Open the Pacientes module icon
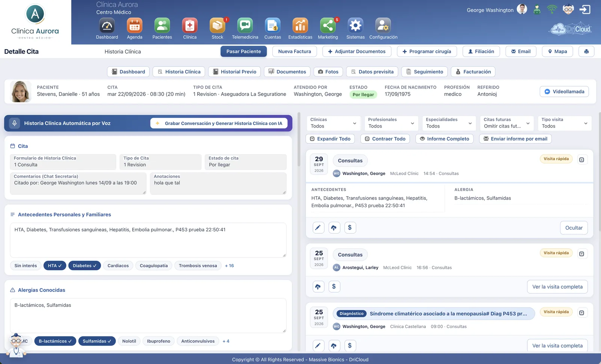The image size is (601, 364). click(x=162, y=26)
